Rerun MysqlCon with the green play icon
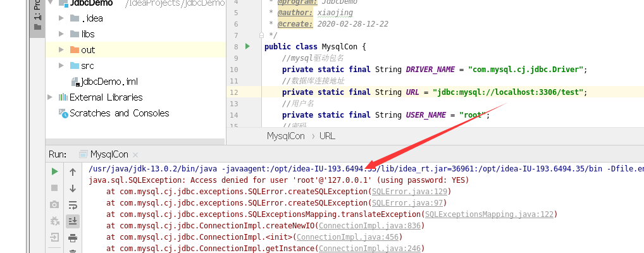Screen dimensions: 644x253 54,171
